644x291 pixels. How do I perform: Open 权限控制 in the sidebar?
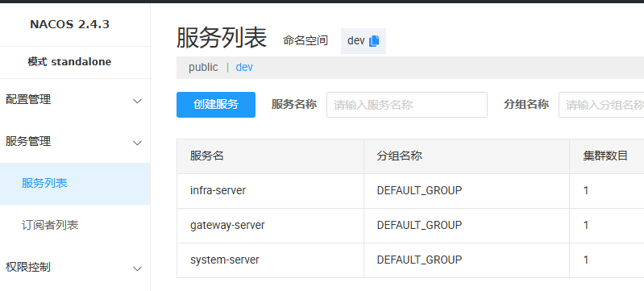pos(28,267)
